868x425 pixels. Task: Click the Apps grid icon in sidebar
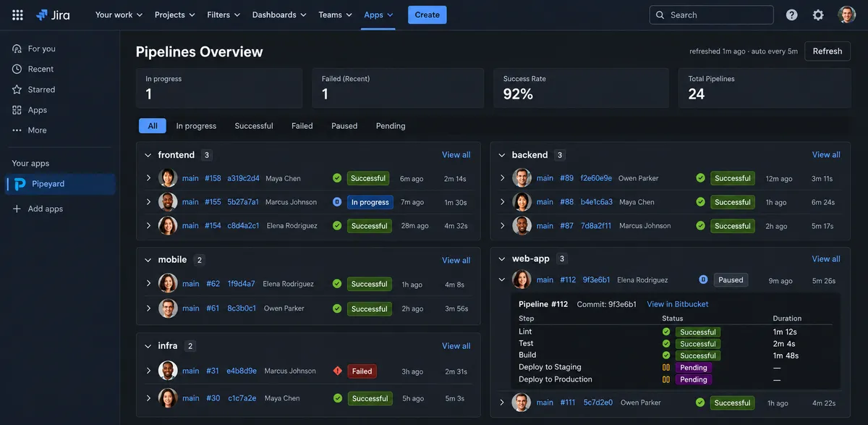tap(17, 110)
